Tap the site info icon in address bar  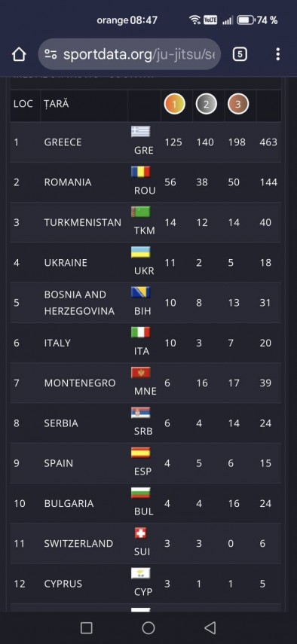51,54
